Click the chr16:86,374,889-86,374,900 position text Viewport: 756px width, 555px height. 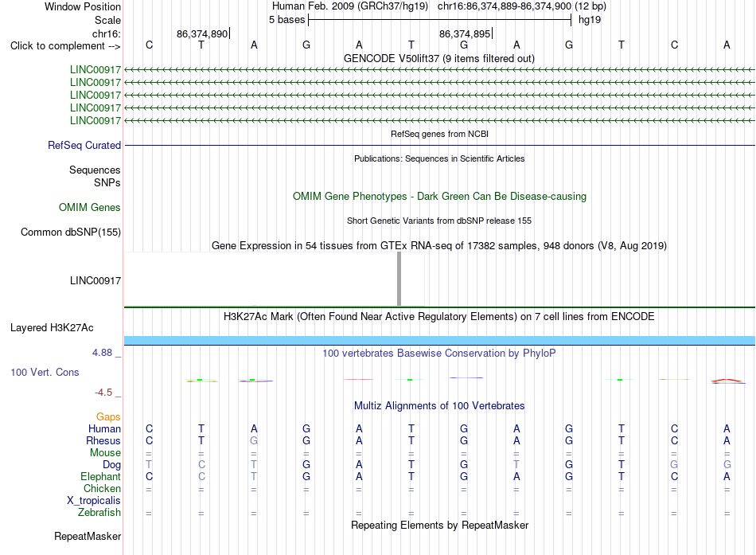click(x=505, y=6)
